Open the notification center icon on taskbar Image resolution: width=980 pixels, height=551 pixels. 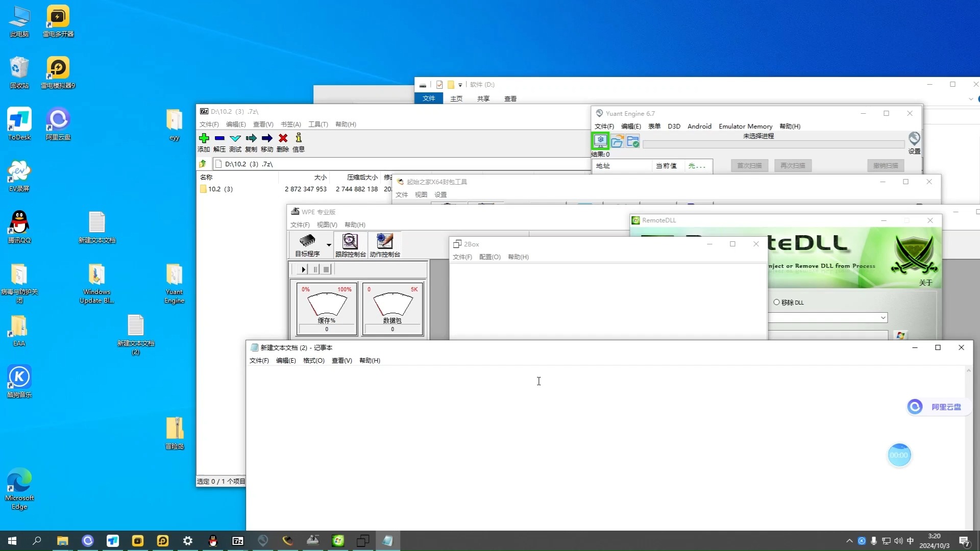point(964,541)
